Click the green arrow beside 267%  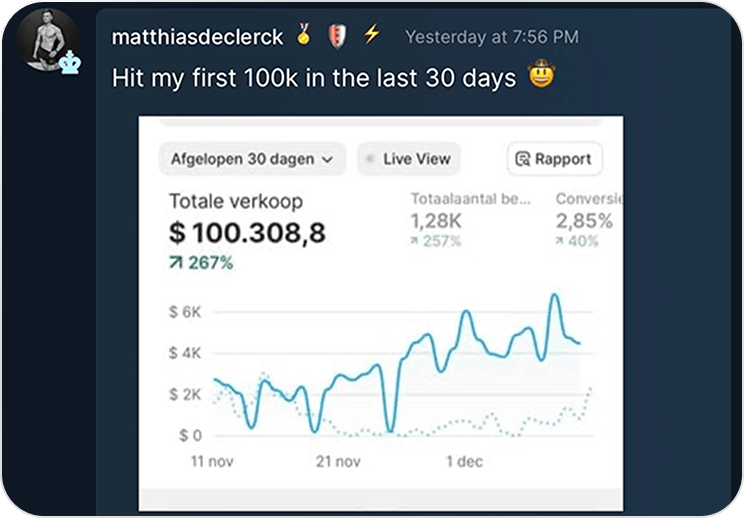(177, 263)
